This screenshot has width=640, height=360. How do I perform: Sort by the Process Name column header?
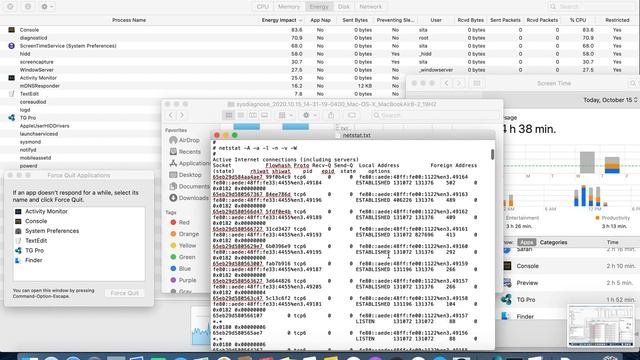[x=129, y=20]
